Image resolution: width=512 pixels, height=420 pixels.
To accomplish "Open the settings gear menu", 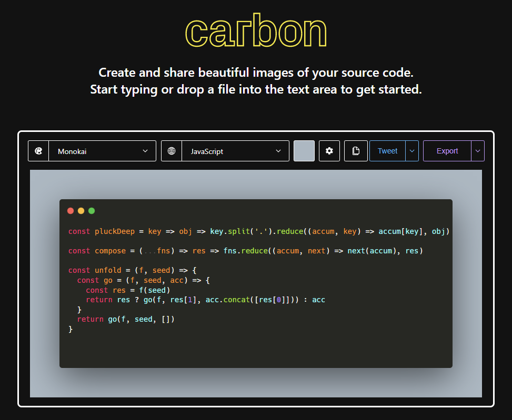I will [329, 151].
